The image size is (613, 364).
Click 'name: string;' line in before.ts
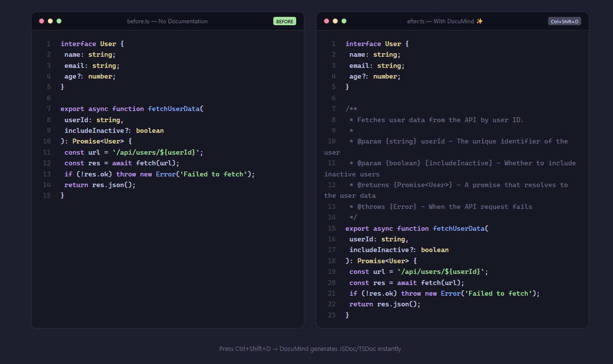tap(90, 54)
